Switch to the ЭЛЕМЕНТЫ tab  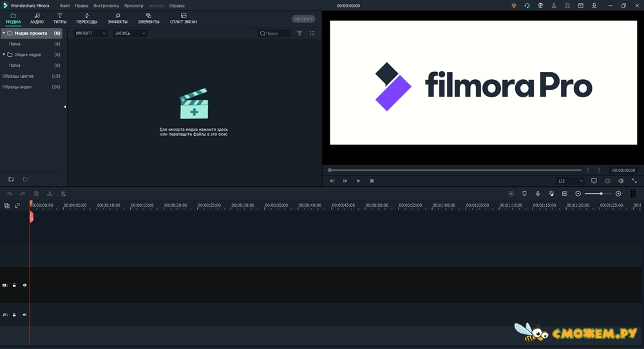(149, 19)
